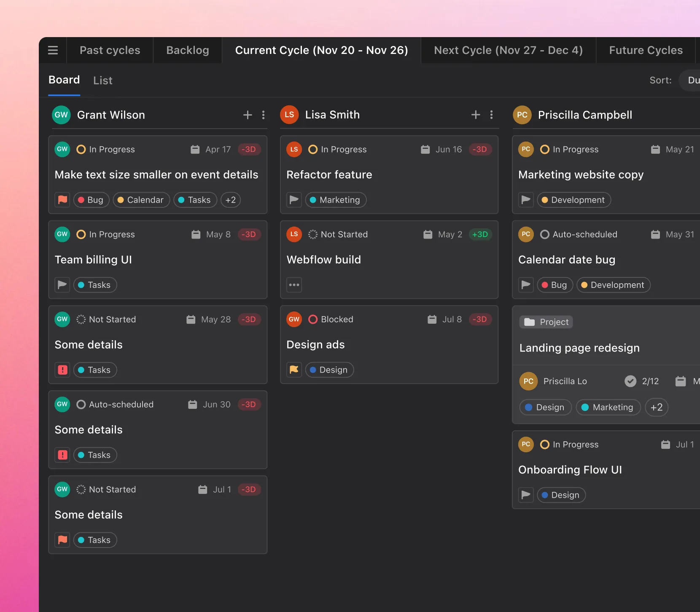The height and width of the screenshot is (612, 700).
Task: Click the flag icon on Make text size smaller card
Action: pyautogui.click(x=62, y=200)
